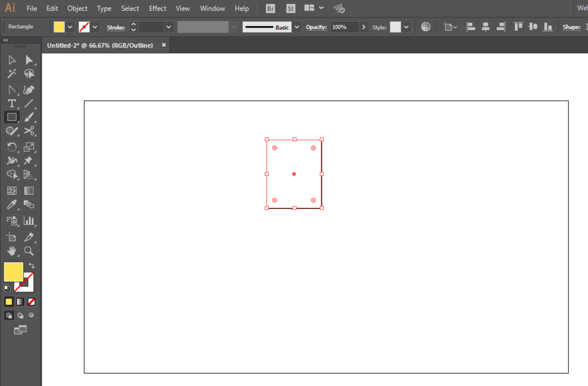Select the Curvature tool
This screenshot has height=386, width=588.
[x=29, y=90]
